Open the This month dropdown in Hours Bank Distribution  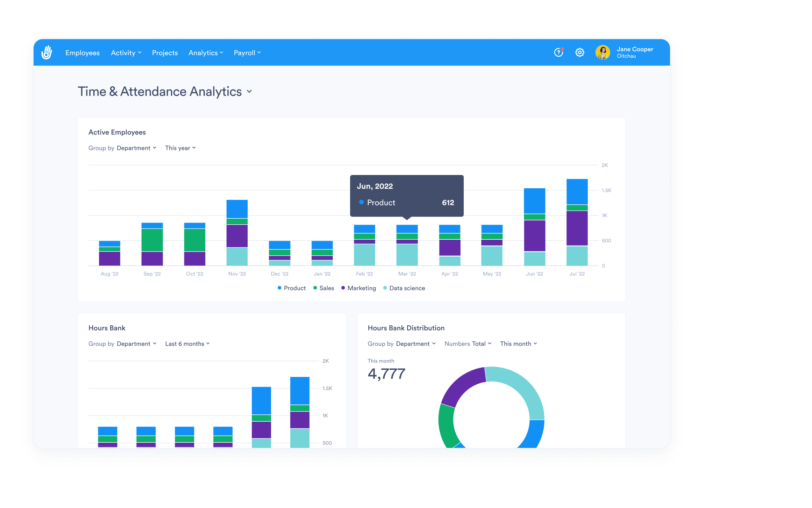[x=518, y=343]
